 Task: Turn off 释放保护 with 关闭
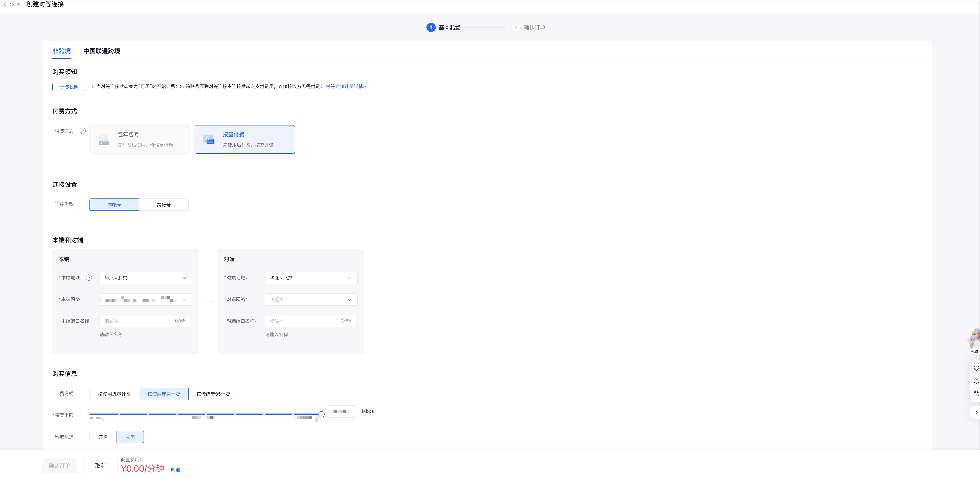pyautogui.click(x=130, y=437)
